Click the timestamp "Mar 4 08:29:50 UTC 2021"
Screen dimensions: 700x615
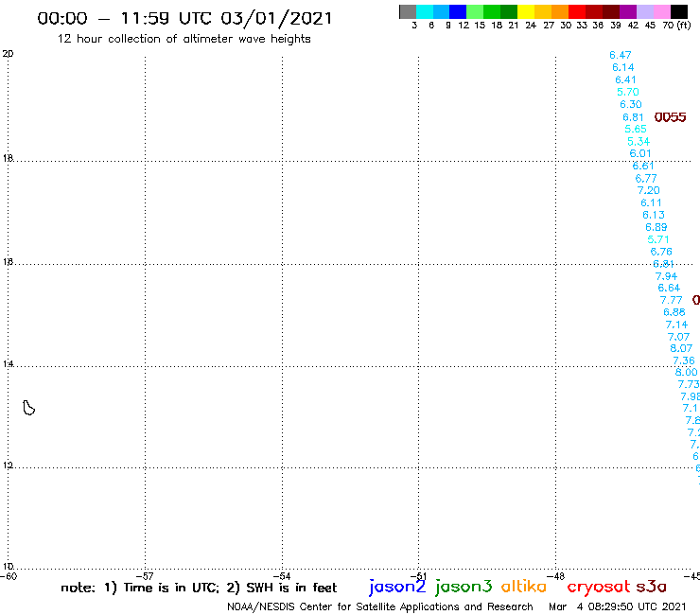click(x=617, y=606)
